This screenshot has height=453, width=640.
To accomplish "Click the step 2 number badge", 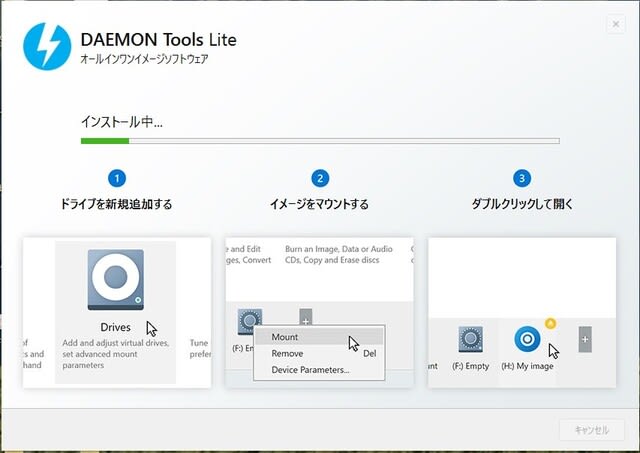I will (320, 178).
